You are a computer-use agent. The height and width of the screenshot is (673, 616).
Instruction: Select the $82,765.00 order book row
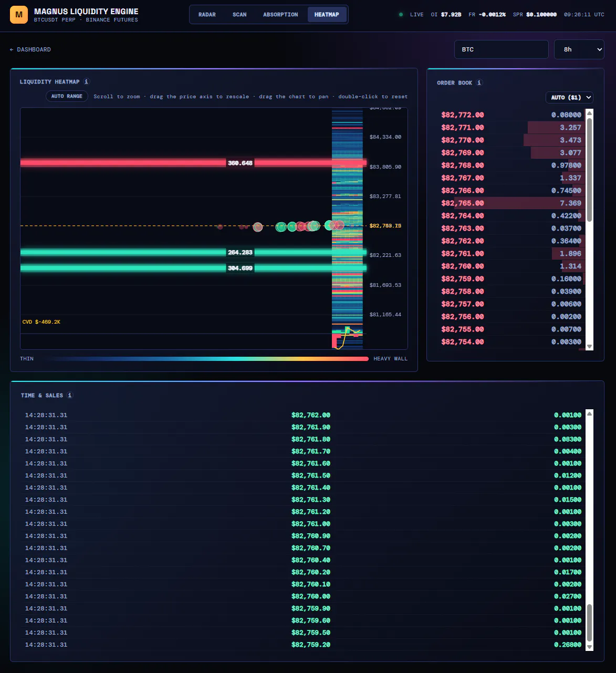[x=511, y=203]
